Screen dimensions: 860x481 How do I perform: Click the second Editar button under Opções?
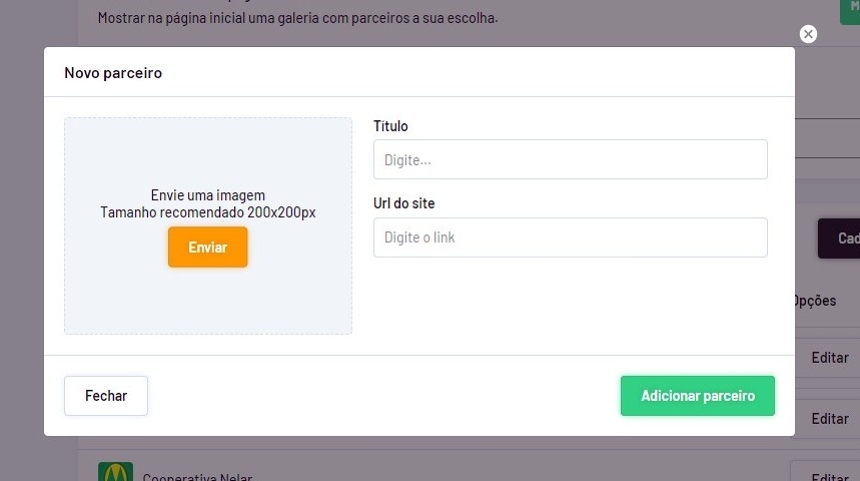pyautogui.click(x=828, y=419)
